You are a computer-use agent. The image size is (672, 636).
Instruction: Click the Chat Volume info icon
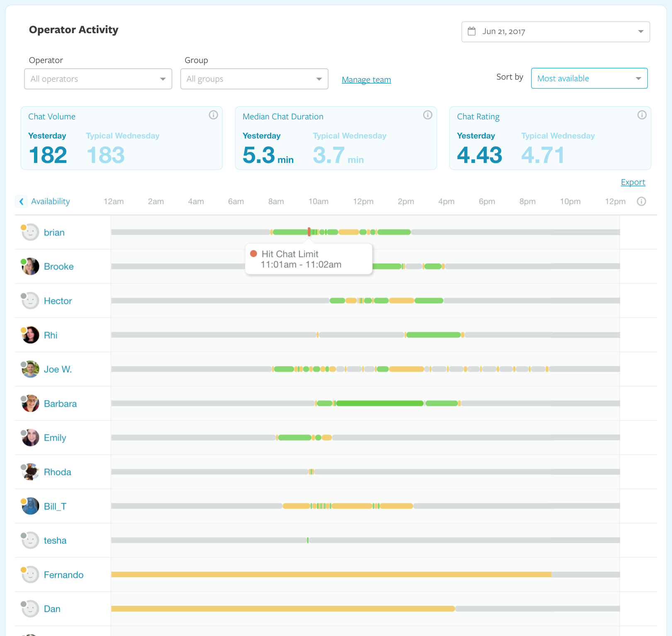pyautogui.click(x=213, y=115)
